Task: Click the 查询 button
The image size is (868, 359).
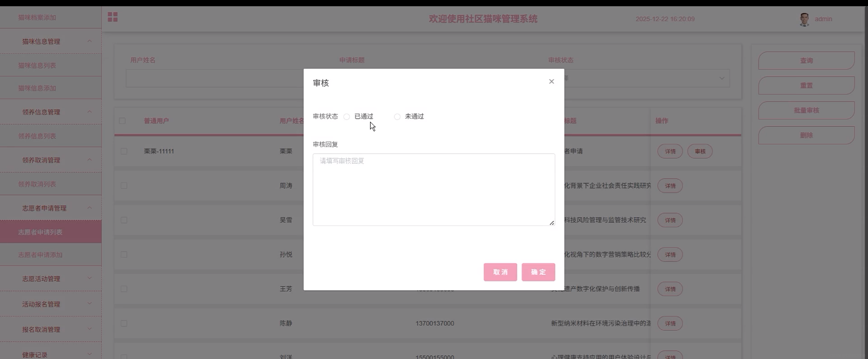Action: coord(806,61)
